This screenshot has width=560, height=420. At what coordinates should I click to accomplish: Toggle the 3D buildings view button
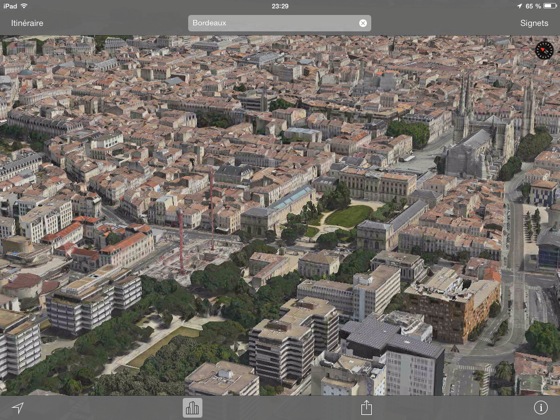pos(192,408)
